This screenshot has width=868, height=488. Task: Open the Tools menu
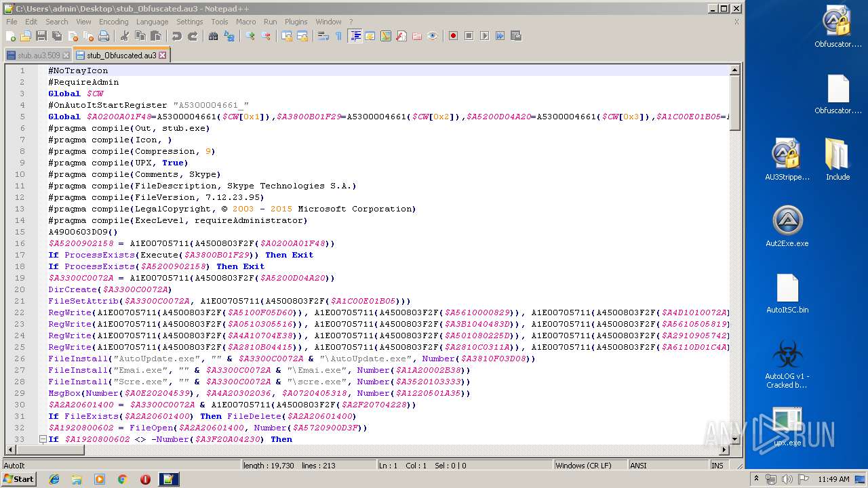(x=219, y=22)
